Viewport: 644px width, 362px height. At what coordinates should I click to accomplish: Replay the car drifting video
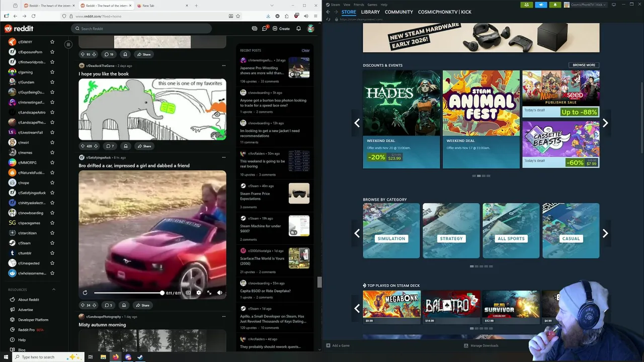pyautogui.click(x=85, y=293)
